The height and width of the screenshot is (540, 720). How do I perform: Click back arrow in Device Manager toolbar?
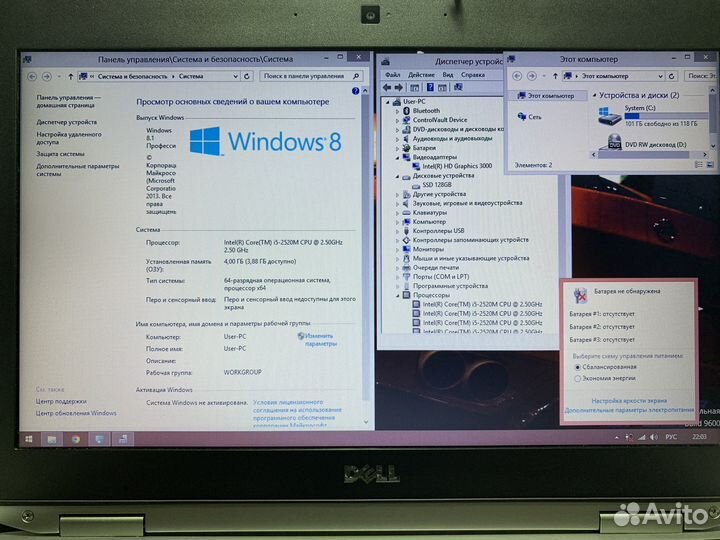click(x=387, y=88)
